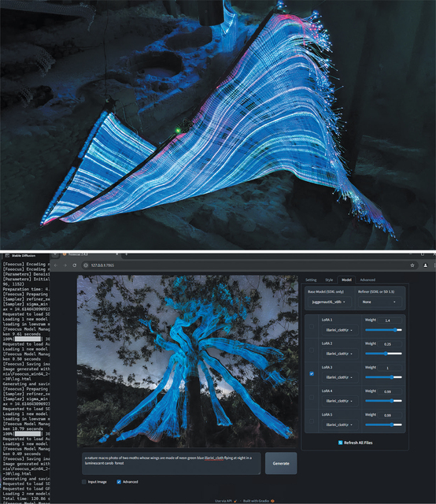
Task: Click the browser forward arrow
Action: (65, 265)
